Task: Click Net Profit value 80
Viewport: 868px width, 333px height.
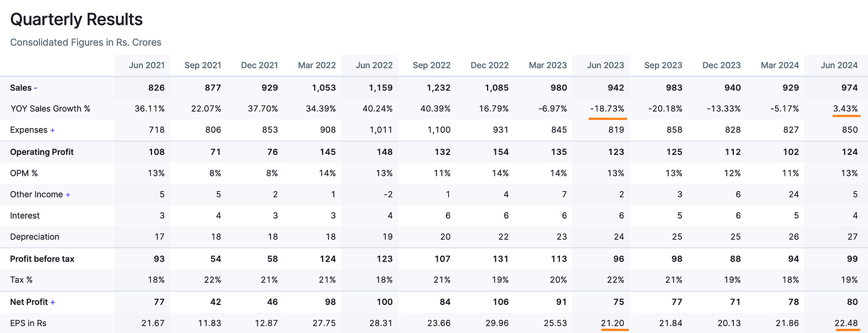Action: point(852,302)
